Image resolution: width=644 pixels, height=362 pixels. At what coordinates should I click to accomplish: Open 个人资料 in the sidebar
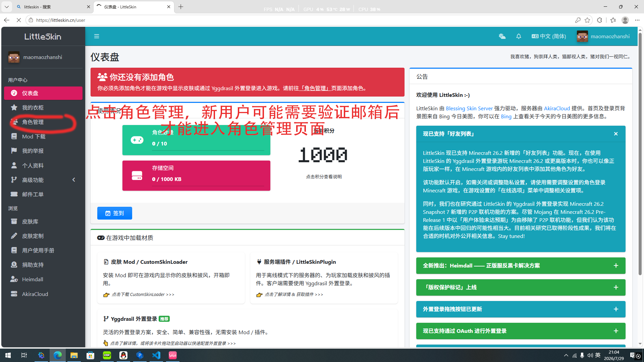pyautogui.click(x=43, y=166)
